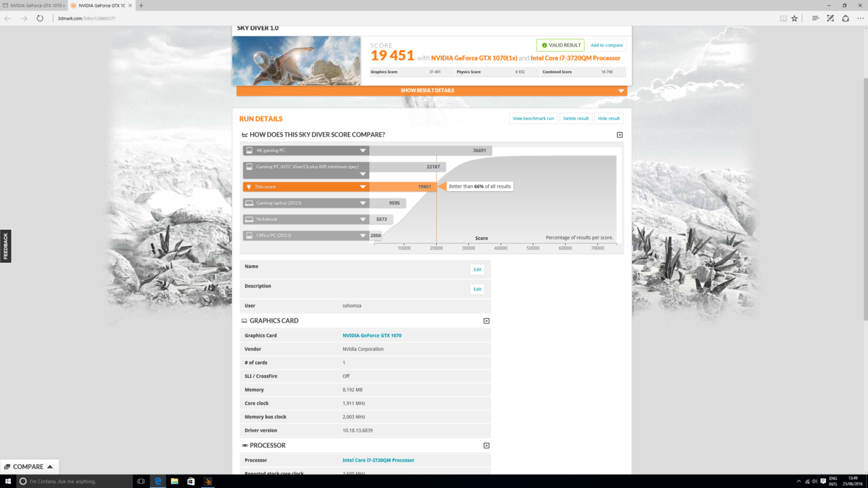The image size is (868, 488).
Task: Click the Cortana search box
Action: (x=75, y=481)
